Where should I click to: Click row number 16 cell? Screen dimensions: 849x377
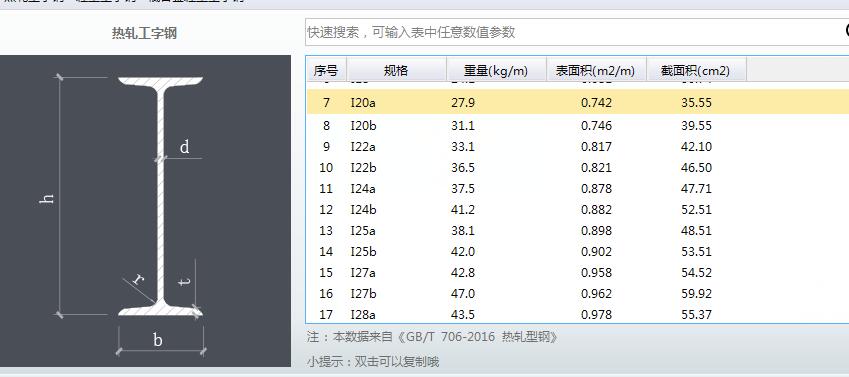(326, 294)
